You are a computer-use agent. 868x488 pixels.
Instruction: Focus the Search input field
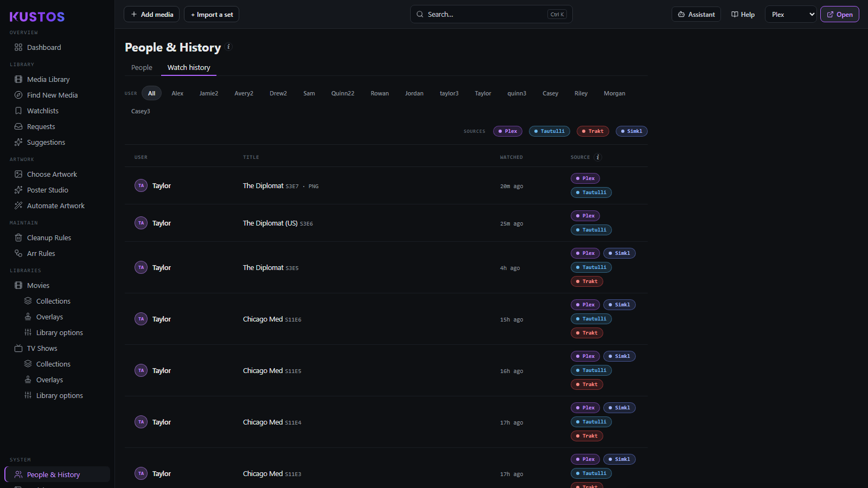[x=491, y=15]
